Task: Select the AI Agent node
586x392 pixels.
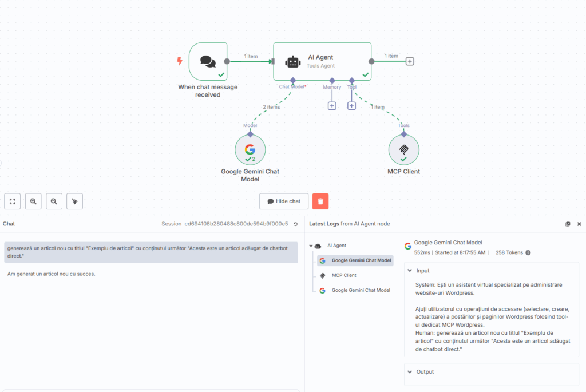Action: click(322, 61)
